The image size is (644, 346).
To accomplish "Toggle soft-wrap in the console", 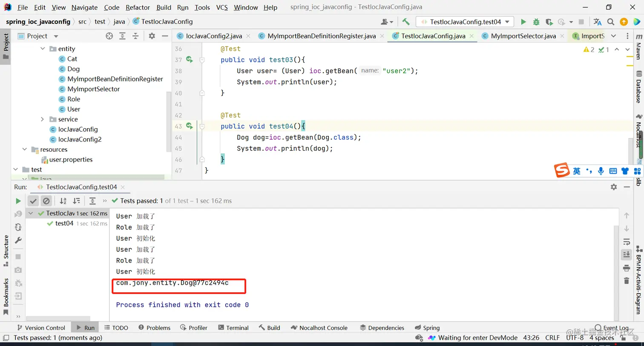I will pyautogui.click(x=627, y=242).
